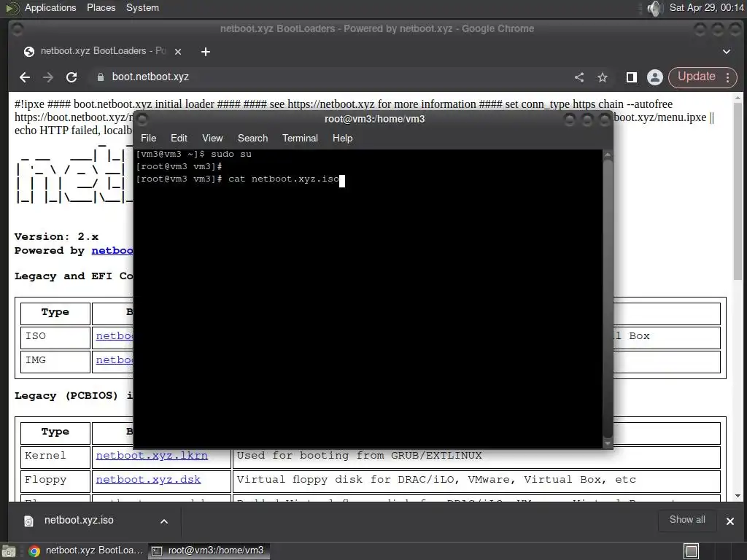The width and height of the screenshot is (747, 560).
Task: Click terminal vertical scrollbar
Action: coord(608,298)
